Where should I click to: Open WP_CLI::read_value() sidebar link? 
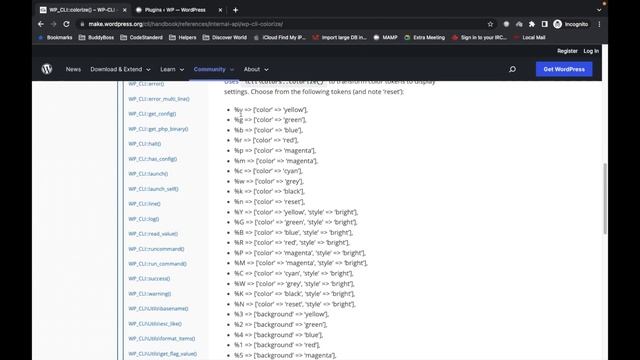click(153, 234)
